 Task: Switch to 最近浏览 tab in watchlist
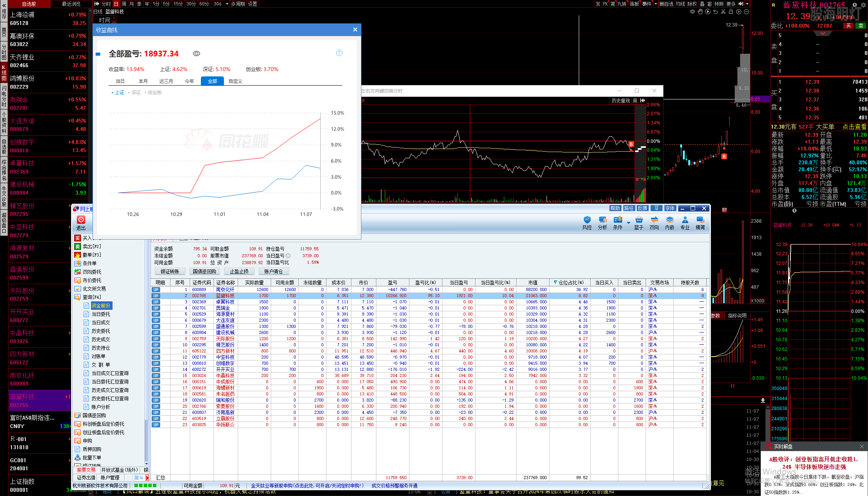tap(71, 4)
